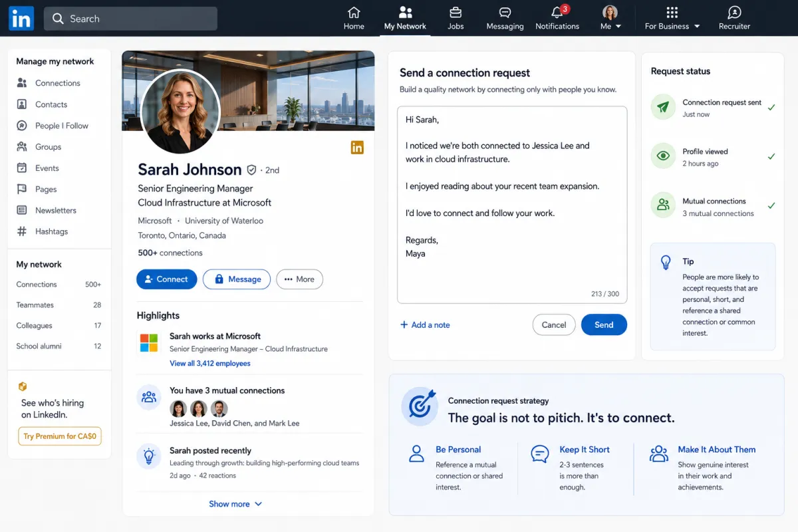Screen dimensions: 798x532
Task: Click the Contacts icon in the sidebar
Action: [22, 104]
